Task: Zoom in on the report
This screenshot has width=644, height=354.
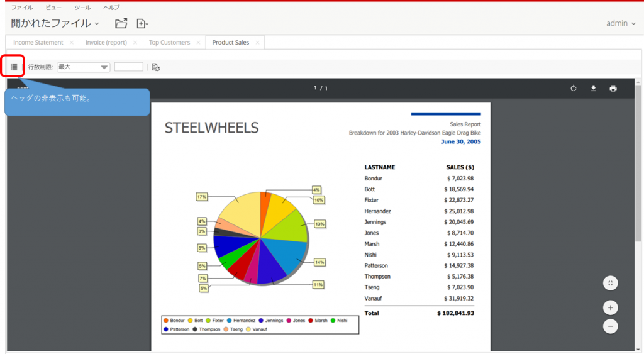Action: [x=610, y=307]
